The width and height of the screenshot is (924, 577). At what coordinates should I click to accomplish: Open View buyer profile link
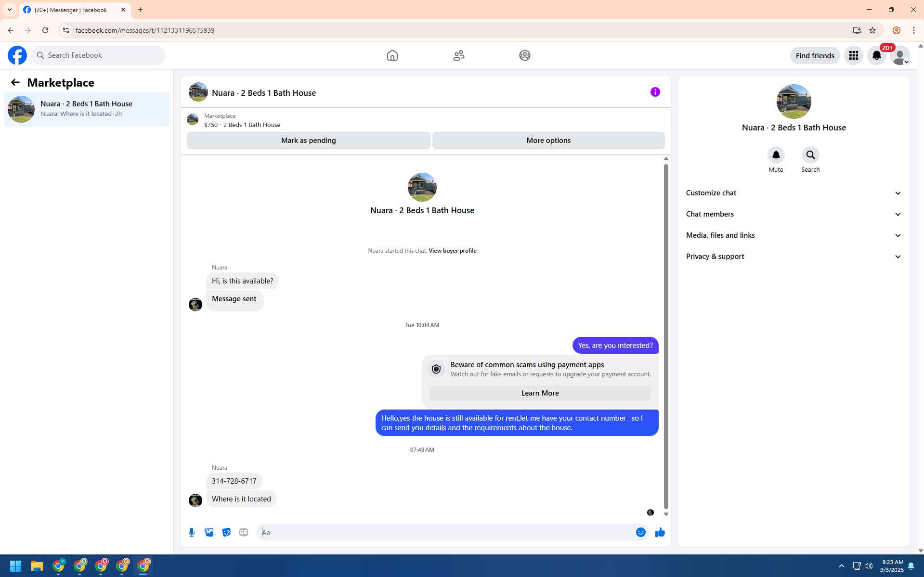coord(452,251)
